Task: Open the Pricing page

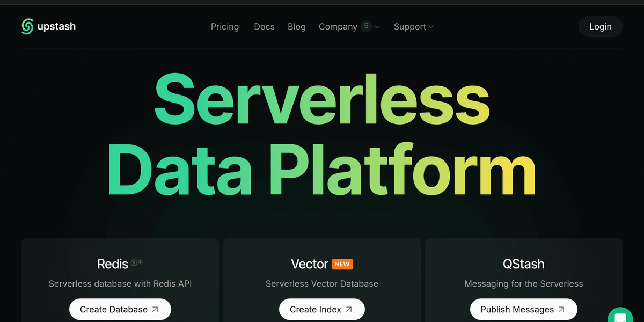Action: (225, 26)
